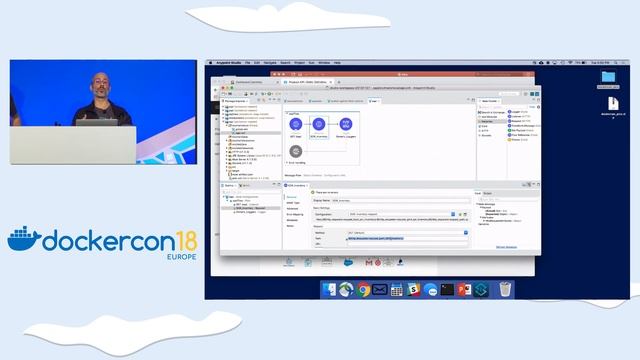Pick the Listener component in Mule Palette

tap(518, 116)
